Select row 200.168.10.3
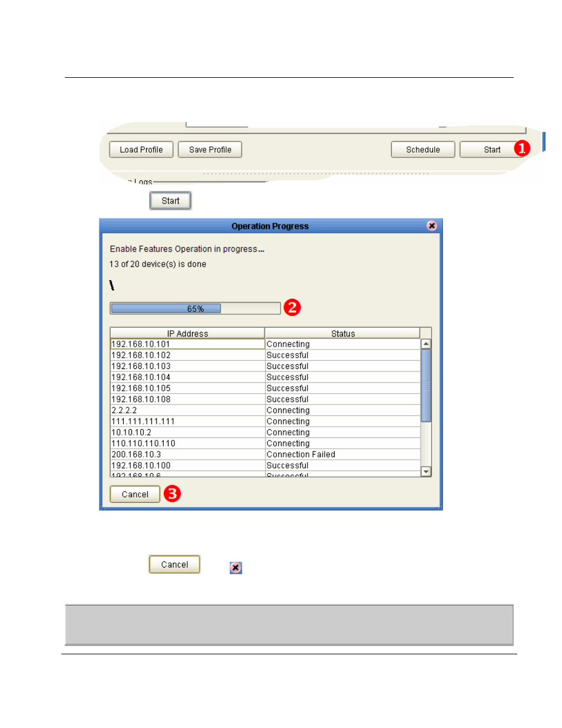This screenshot has height=728, width=562. point(265,454)
